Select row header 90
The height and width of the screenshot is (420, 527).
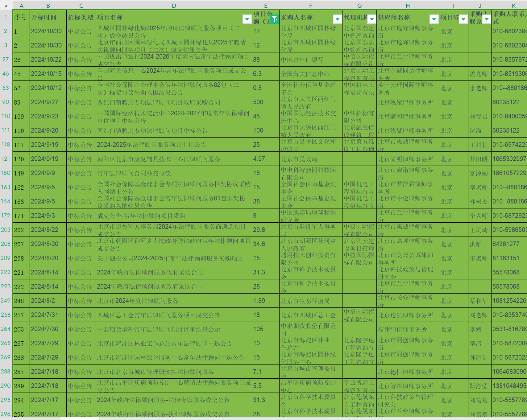(6, 102)
